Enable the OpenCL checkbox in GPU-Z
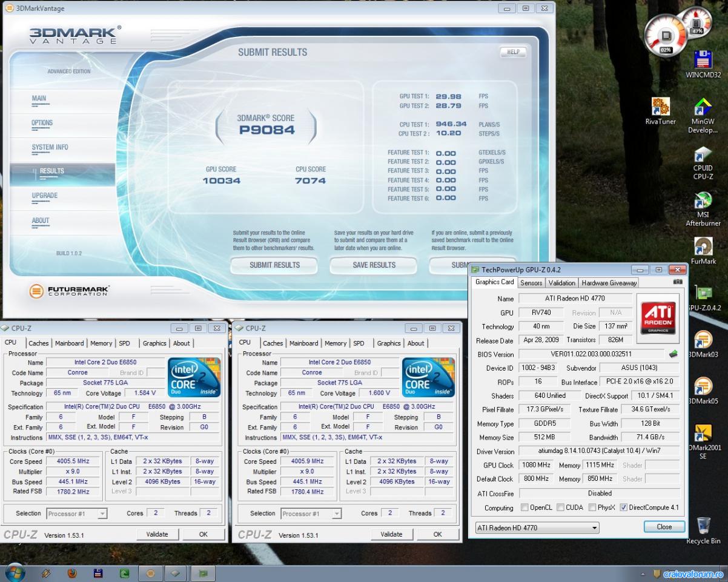 tap(524, 508)
